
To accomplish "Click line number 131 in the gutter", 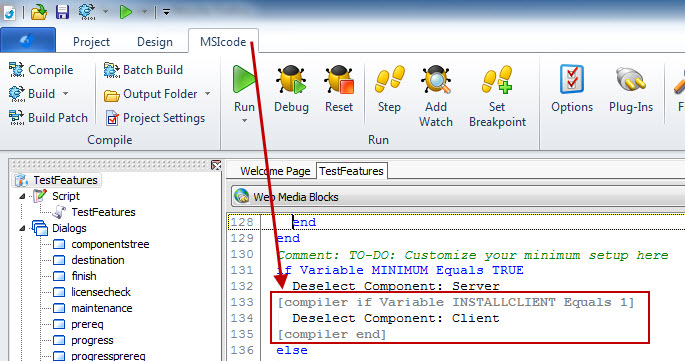I will 242,270.
